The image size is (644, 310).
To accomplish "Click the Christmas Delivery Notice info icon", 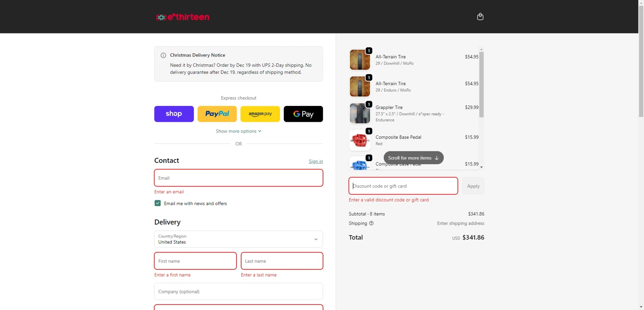I will (x=163, y=55).
